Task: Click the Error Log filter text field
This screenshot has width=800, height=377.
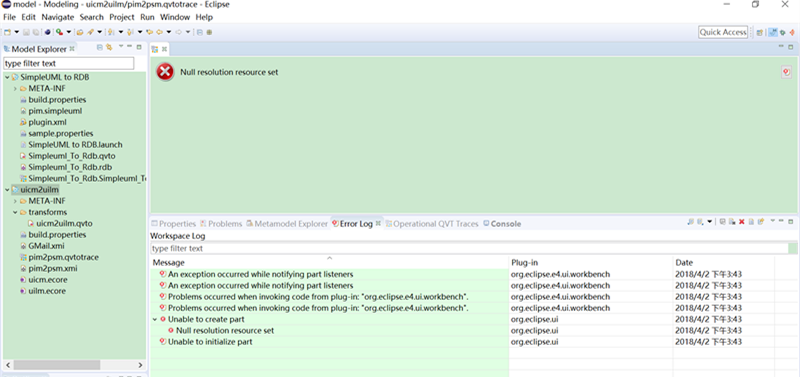Action: (x=469, y=248)
